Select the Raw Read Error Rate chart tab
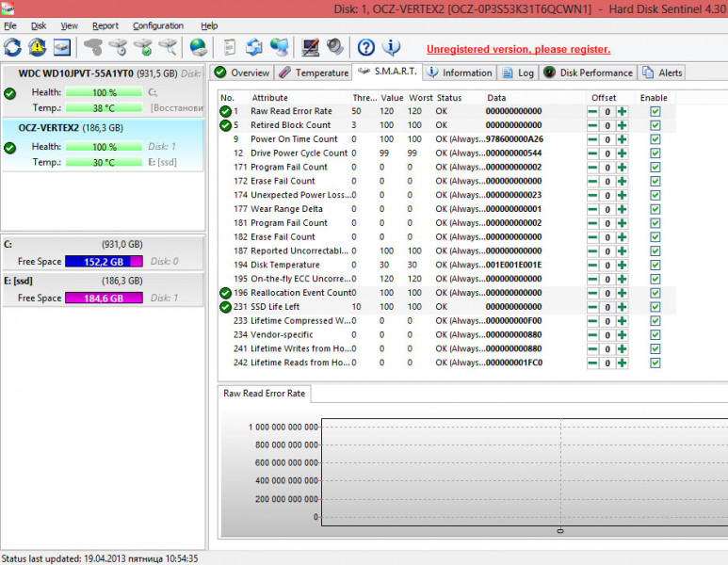 [265, 394]
